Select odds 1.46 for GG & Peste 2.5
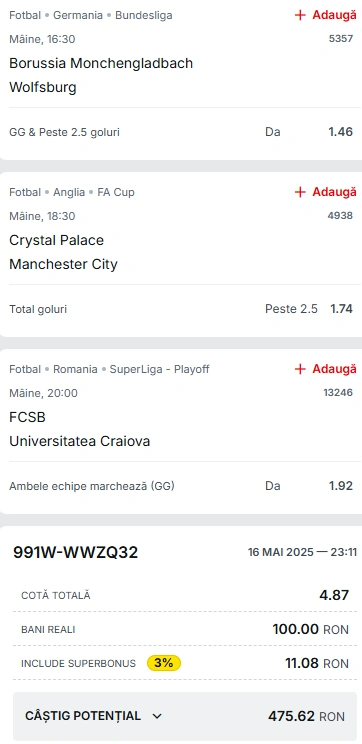Screen dimensions: 362x744 (341, 132)
